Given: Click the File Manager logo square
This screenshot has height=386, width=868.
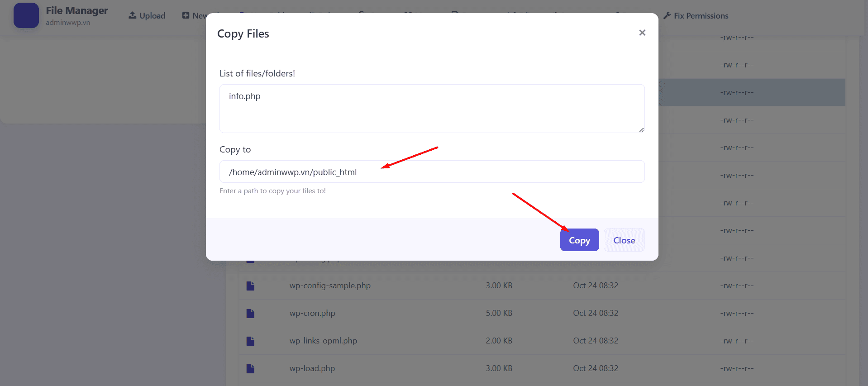Looking at the screenshot, I should pyautogui.click(x=26, y=15).
